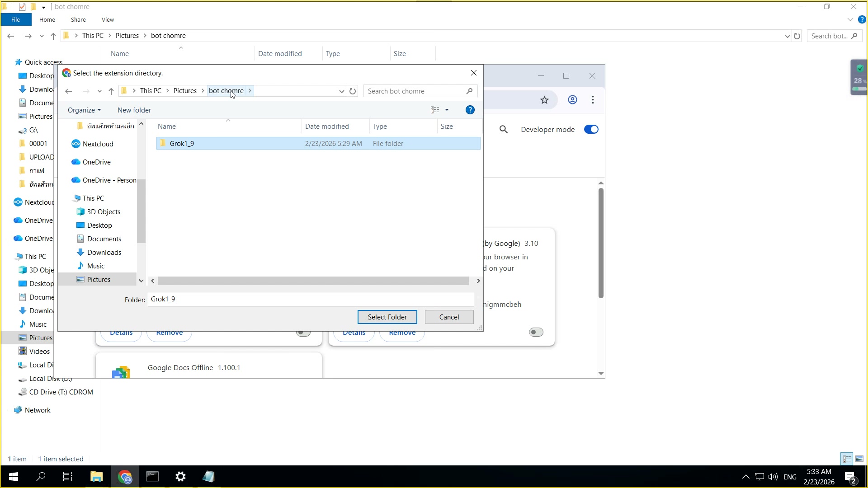
Task: Click the Folder name input field
Action: pyautogui.click(x=311, y=299)
